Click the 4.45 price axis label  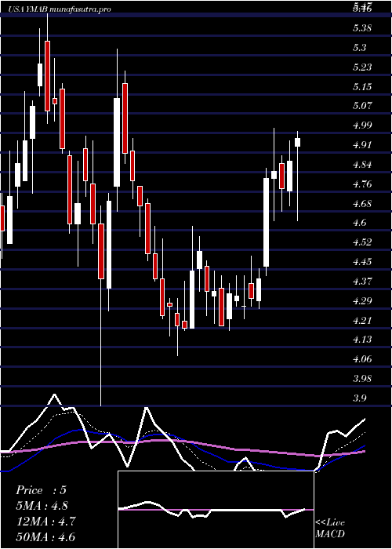coord(362,261)
